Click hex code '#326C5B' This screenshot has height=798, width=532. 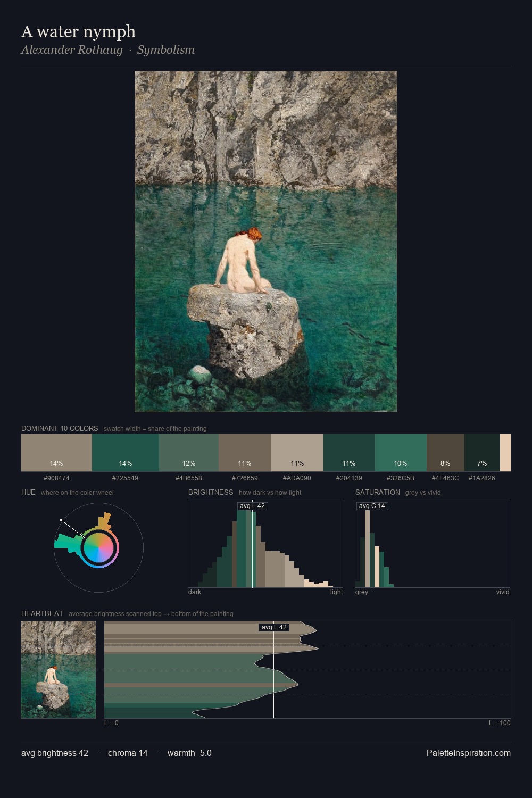(x=401, y=478)
